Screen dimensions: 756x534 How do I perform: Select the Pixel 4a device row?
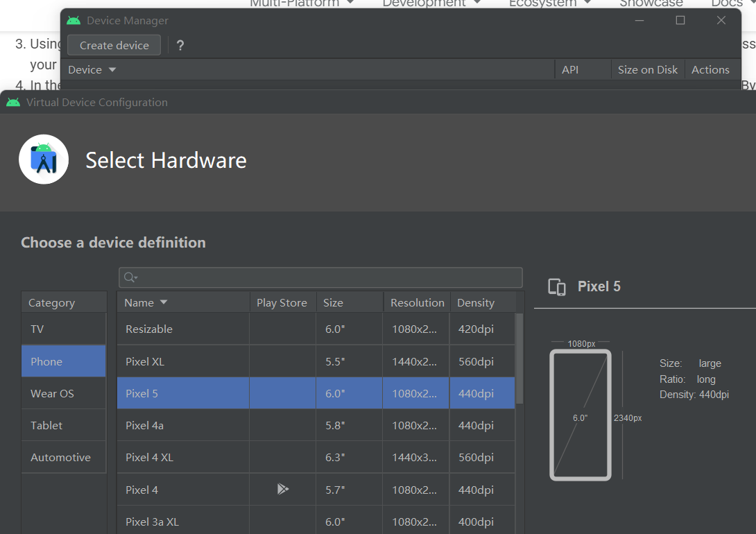(x=316, y=425)
